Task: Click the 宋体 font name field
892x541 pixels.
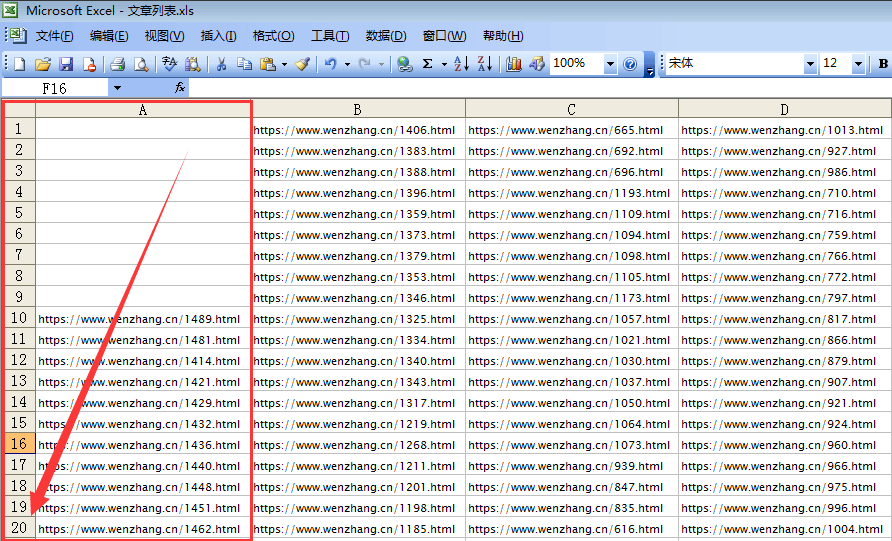Action: coord(734,64)
